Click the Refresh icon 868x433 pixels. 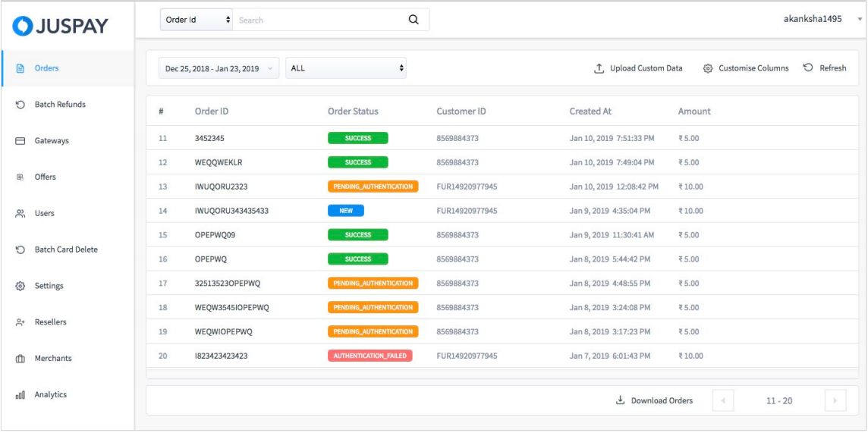[x=808, y=67]
